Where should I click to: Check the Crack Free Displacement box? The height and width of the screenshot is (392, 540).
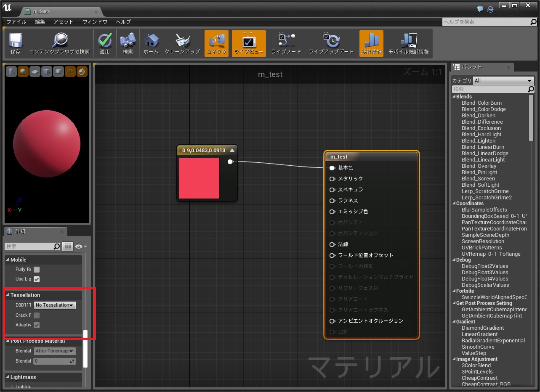pos(37,315)
